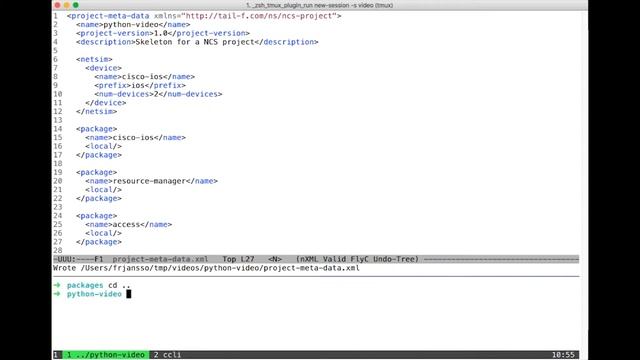This screenshot has height=360, width=640.
Task: Click the opening package tag on line 24
Action: [x=96, y=216]
